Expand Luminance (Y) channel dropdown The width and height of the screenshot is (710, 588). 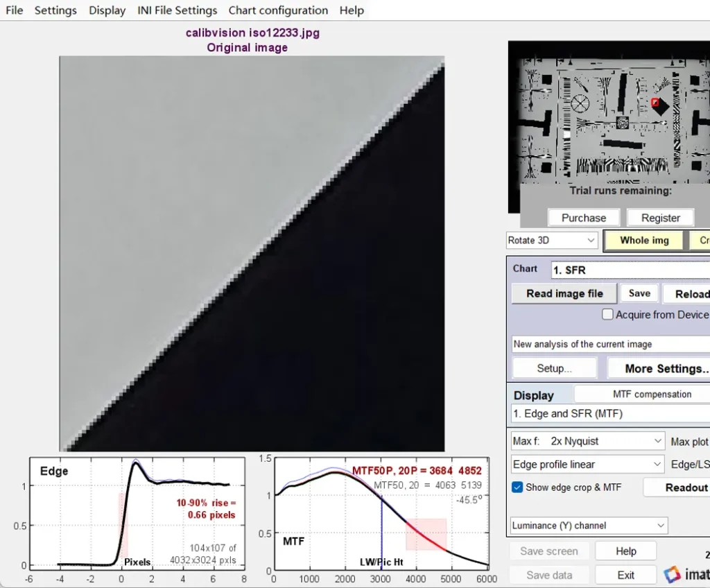tap(589, 526)
